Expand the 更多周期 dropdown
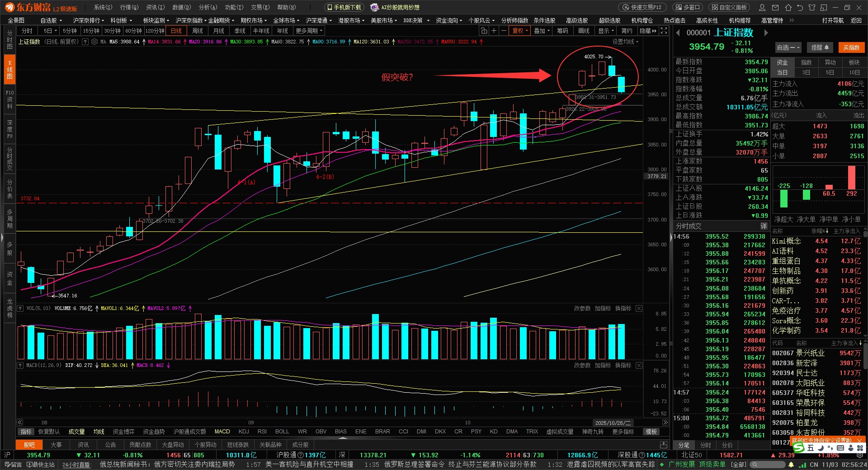The height and width of the screenshot is (470, 868). pos(309,31)
